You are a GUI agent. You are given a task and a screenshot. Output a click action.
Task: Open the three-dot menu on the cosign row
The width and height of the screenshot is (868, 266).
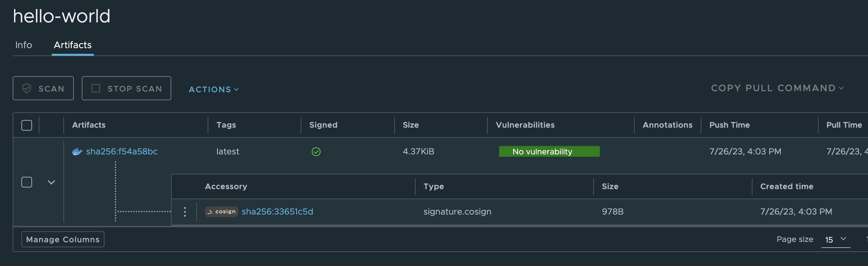click(x=185, y=212)
